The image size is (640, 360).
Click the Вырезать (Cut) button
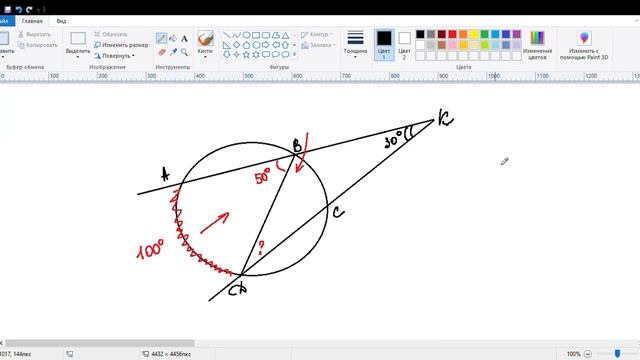coord(34,34)
